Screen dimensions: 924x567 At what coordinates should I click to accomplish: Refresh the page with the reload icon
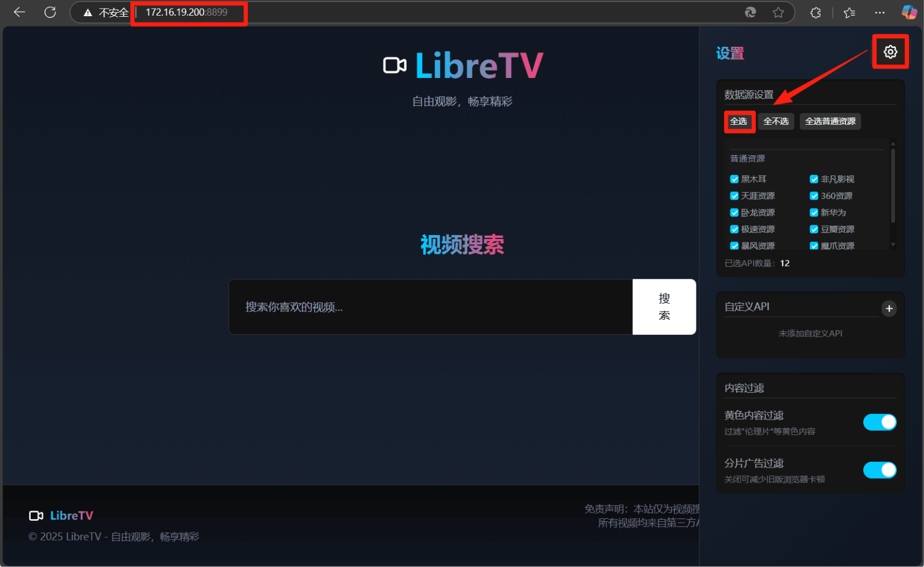coord(50,12)
